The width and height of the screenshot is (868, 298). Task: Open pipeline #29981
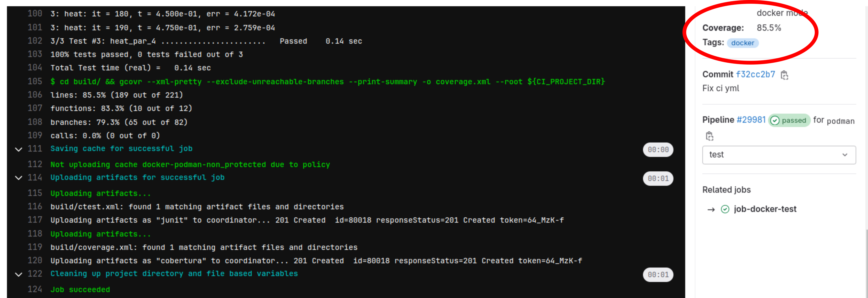click(751, 120)
